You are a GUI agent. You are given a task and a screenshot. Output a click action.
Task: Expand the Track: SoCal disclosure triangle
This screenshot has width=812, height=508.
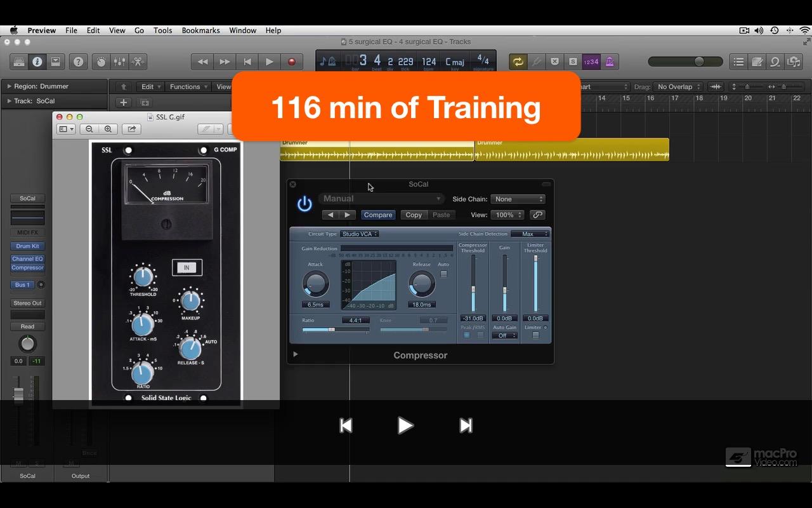(x=9, y=101)
